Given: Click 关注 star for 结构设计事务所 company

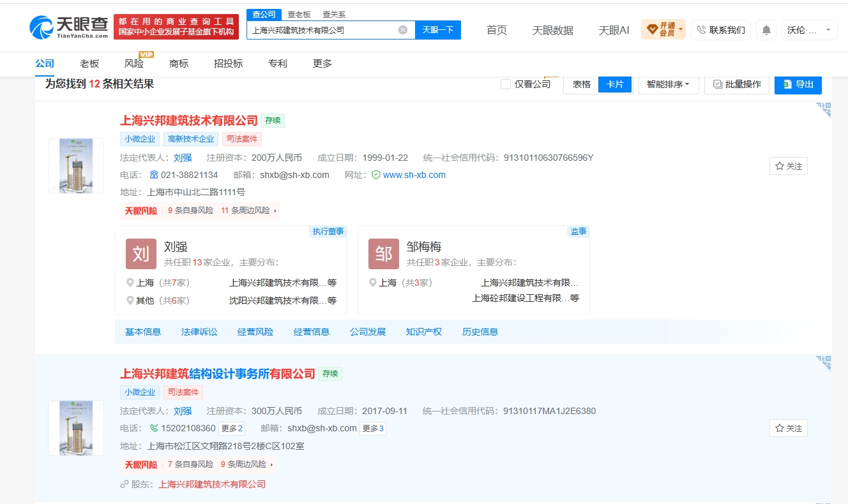Looking at the screenshot, I should [789, 428].
